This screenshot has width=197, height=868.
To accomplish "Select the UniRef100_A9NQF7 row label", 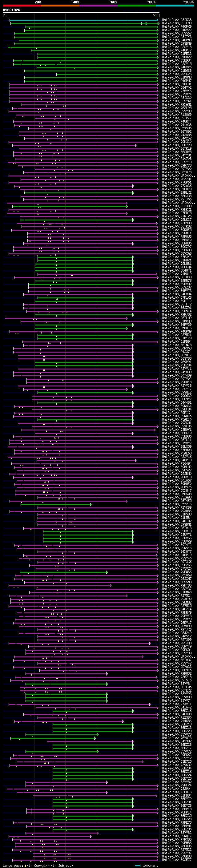I will click(x=177, y=836).
